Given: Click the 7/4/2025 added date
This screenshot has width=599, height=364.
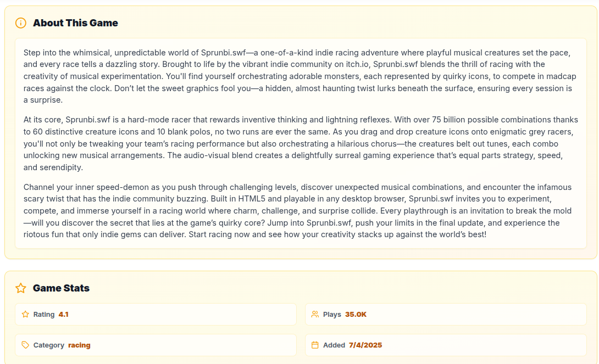Looking at the screenshot, I should [x=365, y=345].
